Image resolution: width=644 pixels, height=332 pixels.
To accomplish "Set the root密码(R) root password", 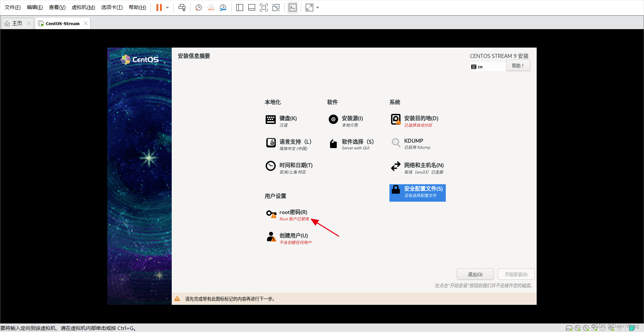I will [x=287, y=215].
